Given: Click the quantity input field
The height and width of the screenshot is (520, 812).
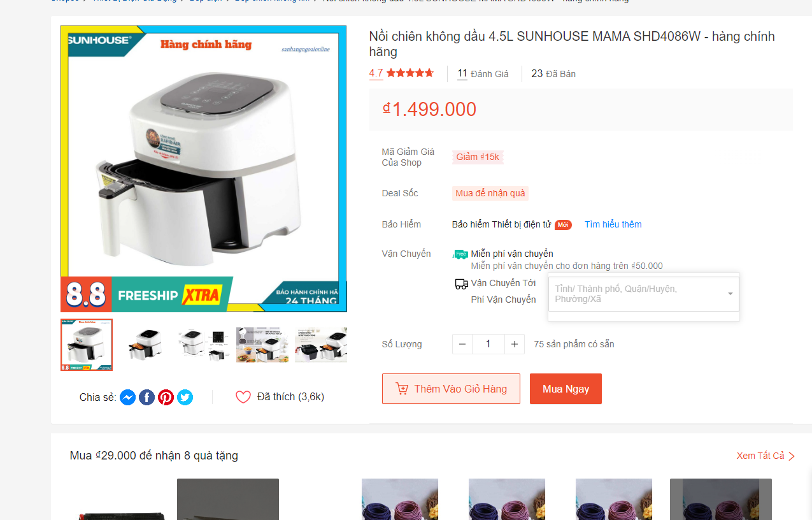Looking at the screenshot, I should (488, 344).
